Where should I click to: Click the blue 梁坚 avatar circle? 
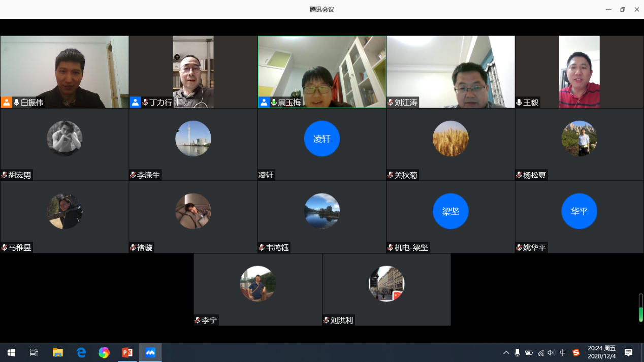click(x=450, y=211)
